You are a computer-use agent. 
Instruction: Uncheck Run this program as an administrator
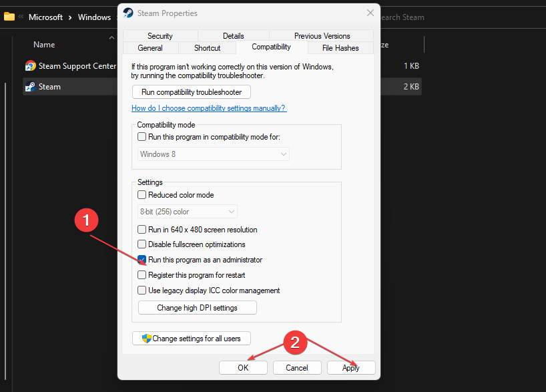coord(142,260)
